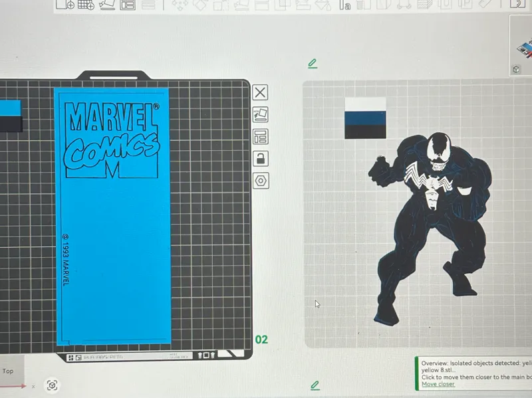Click the Add plate toolbar icon
532x398 pixels.
point(86,5)
